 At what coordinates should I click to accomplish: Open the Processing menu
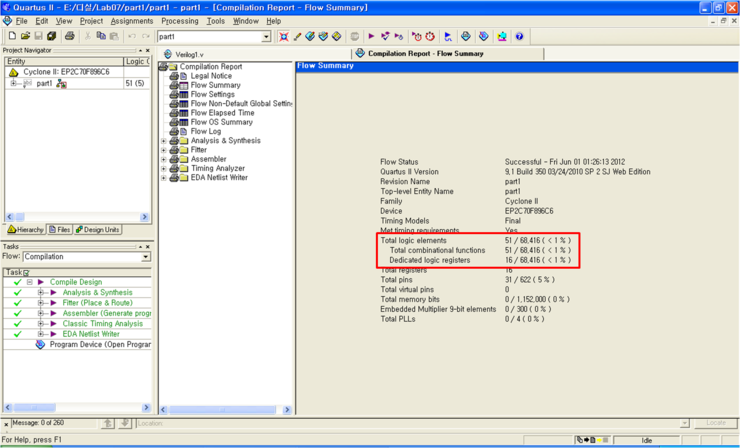click(x=179, y=21)
